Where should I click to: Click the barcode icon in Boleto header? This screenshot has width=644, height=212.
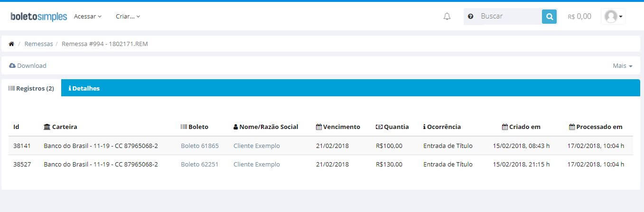(184, 127)
